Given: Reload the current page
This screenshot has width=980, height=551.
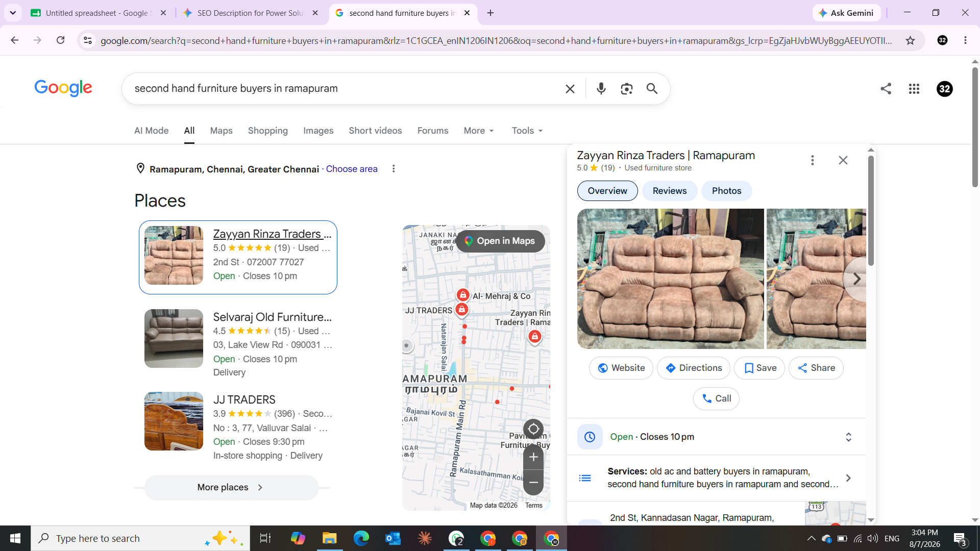Looking at the screenshot, I should [x=60, y=40].
